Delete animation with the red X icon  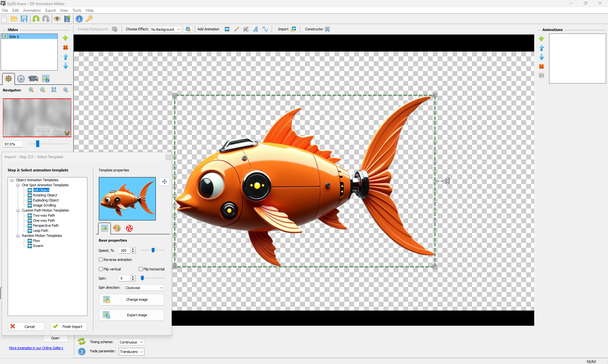541,66
